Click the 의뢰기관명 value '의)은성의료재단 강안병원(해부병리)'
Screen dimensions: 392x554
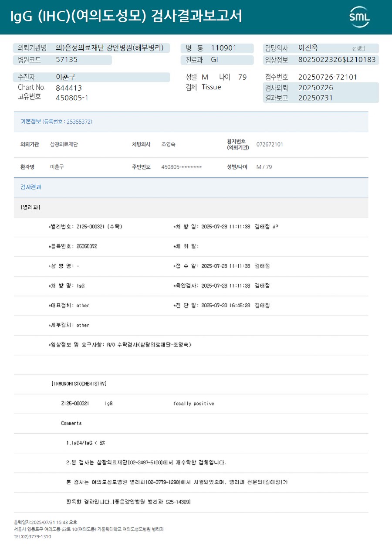(110, 48)
